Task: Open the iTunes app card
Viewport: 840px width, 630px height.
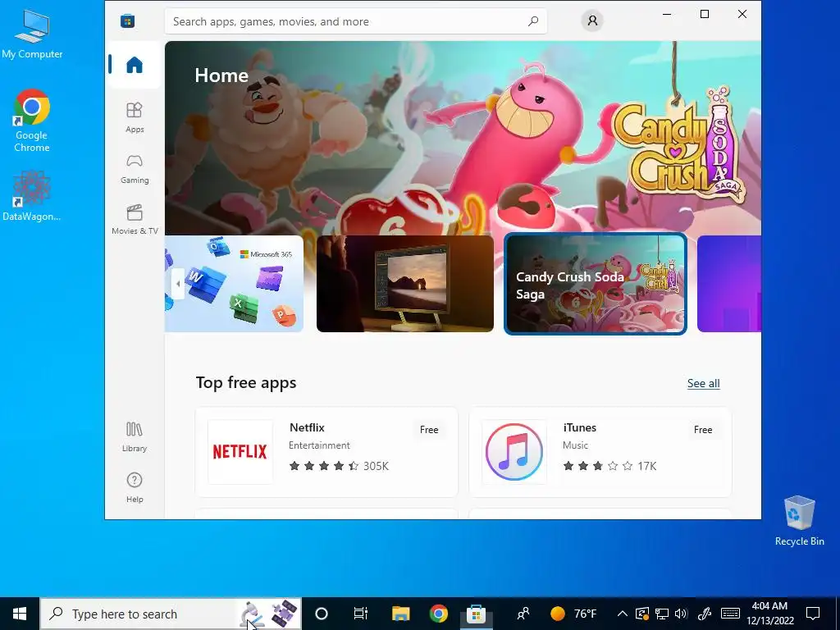Action: pyautogui.click(x=600, y=452)
